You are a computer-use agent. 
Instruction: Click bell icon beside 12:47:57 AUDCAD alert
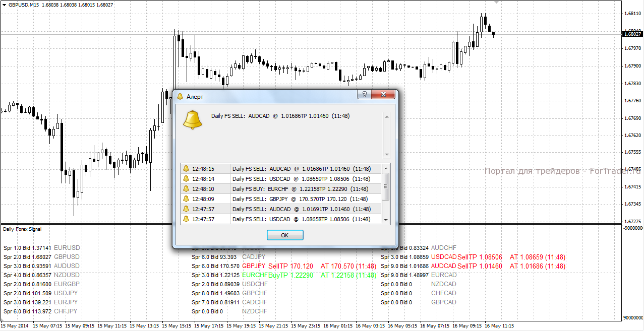tap(186, 209)
